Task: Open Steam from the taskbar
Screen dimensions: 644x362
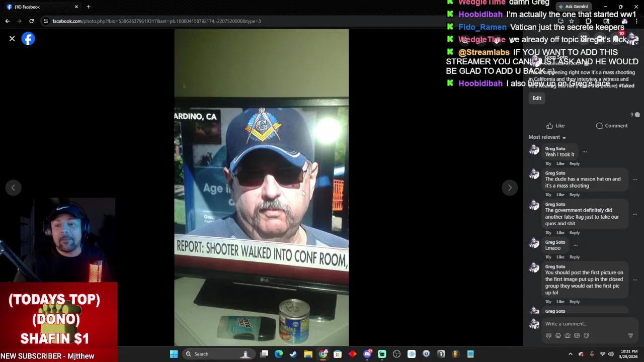Action: pyautogui.click(x=293, y=354)
